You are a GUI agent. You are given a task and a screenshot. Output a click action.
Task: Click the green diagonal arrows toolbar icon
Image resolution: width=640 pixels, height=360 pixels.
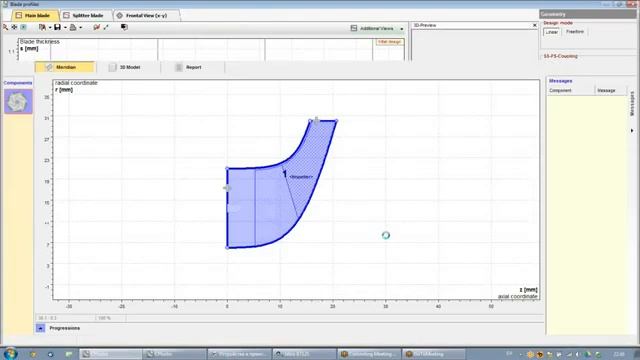(106, 27)
